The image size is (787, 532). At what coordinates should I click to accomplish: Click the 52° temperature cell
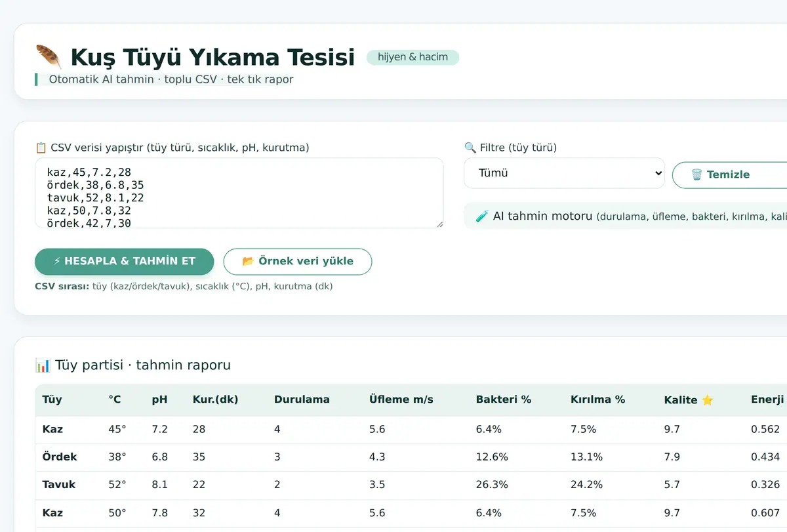(117, 485)
